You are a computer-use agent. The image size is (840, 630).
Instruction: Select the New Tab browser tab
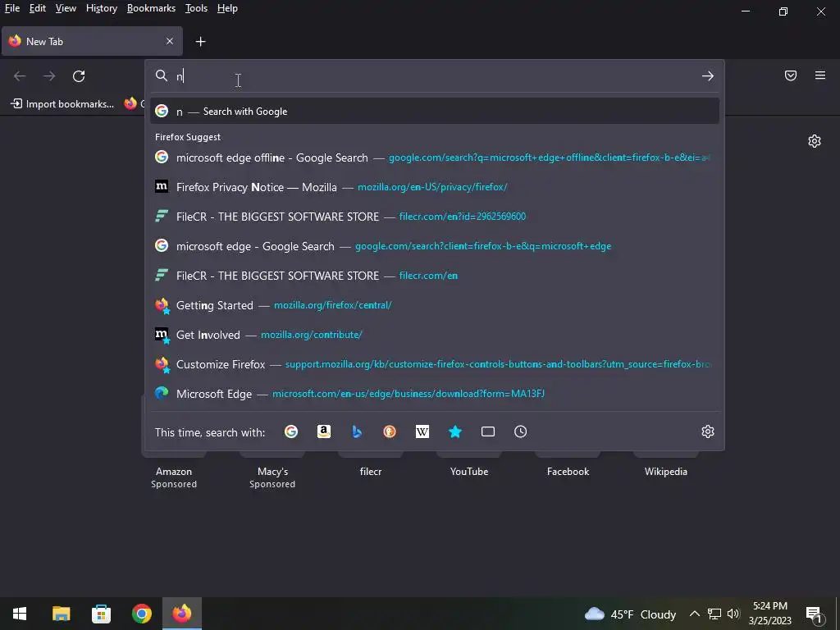(92, 41)
